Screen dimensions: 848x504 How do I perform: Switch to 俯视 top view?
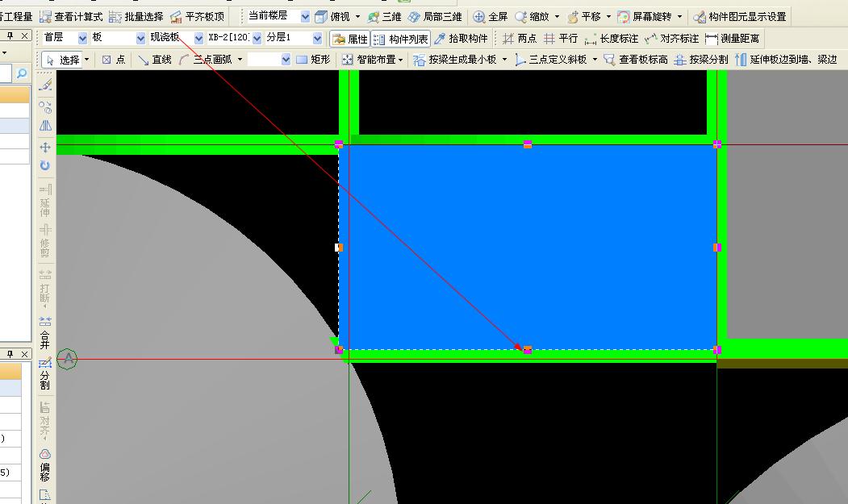tap(333, 17)
